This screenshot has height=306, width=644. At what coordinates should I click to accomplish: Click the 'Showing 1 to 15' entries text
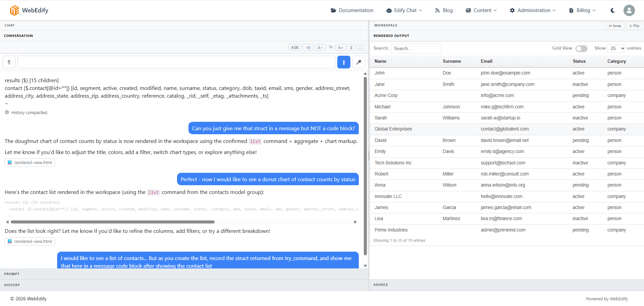(399, 241)
